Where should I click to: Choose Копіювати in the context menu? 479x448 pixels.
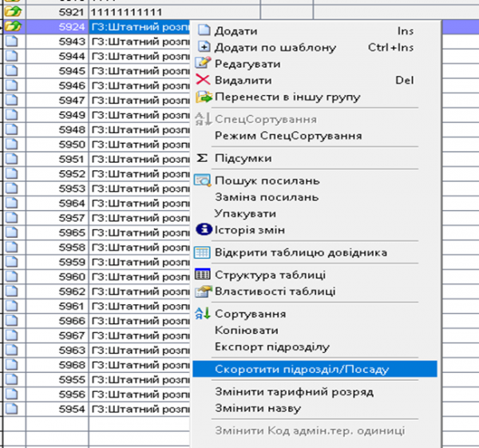tap(246, 330)
